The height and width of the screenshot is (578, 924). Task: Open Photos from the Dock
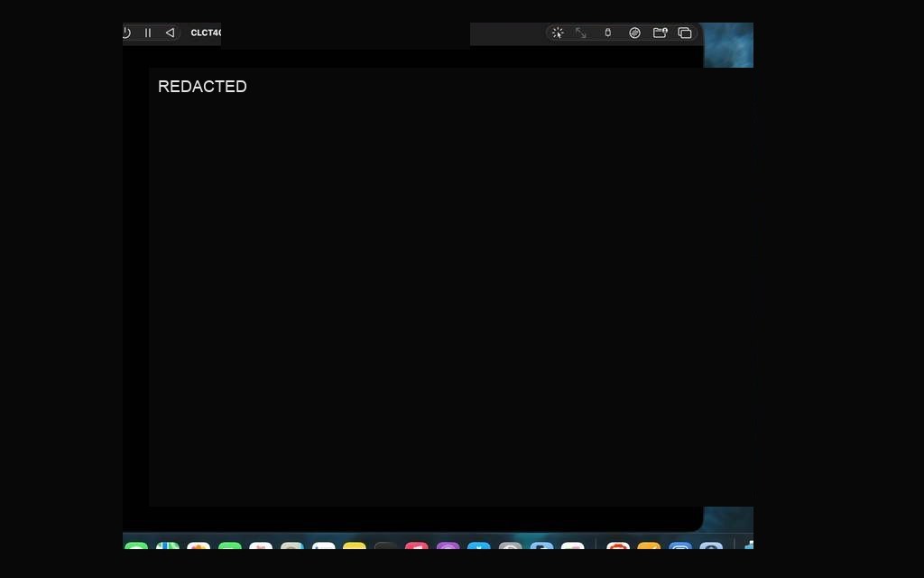coord(199,545)
